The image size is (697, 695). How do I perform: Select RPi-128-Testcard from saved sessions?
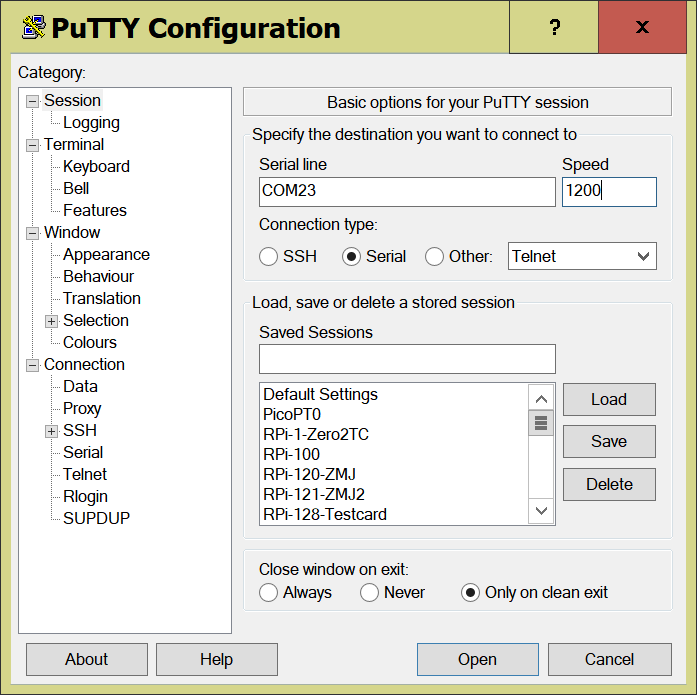tap(325, 514)
